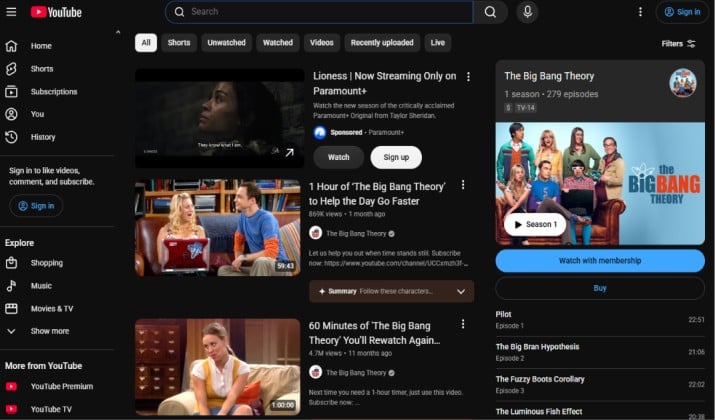
Task: Open the Filters control
Action: 679,43
